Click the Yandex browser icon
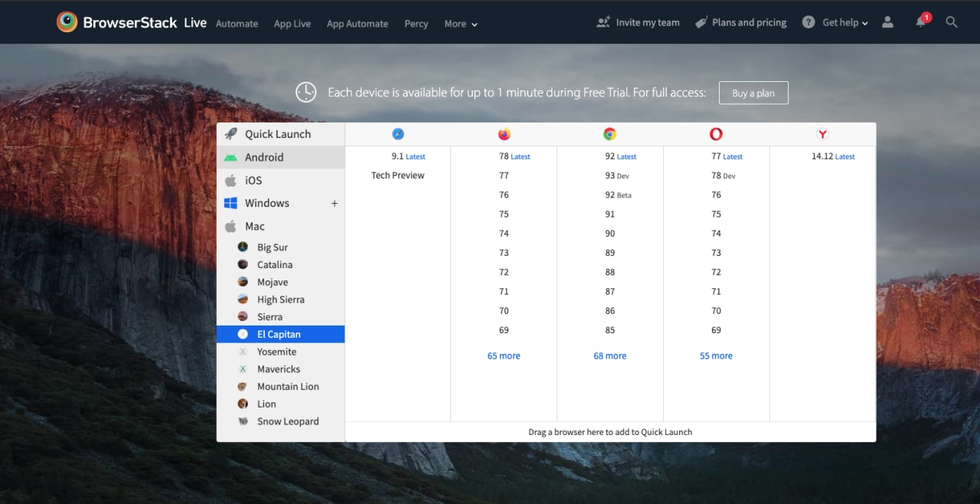 (x=822, y=134)
